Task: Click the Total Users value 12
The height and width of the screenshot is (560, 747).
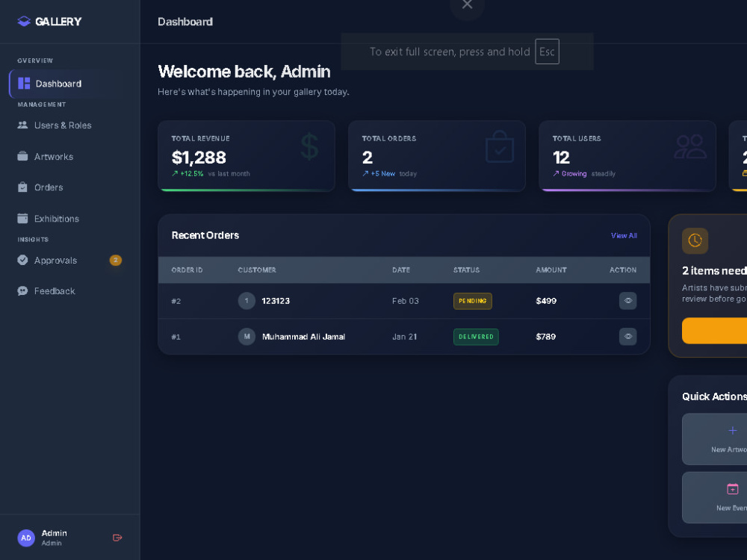Action: pyautogui.click(x=561, y=158)
